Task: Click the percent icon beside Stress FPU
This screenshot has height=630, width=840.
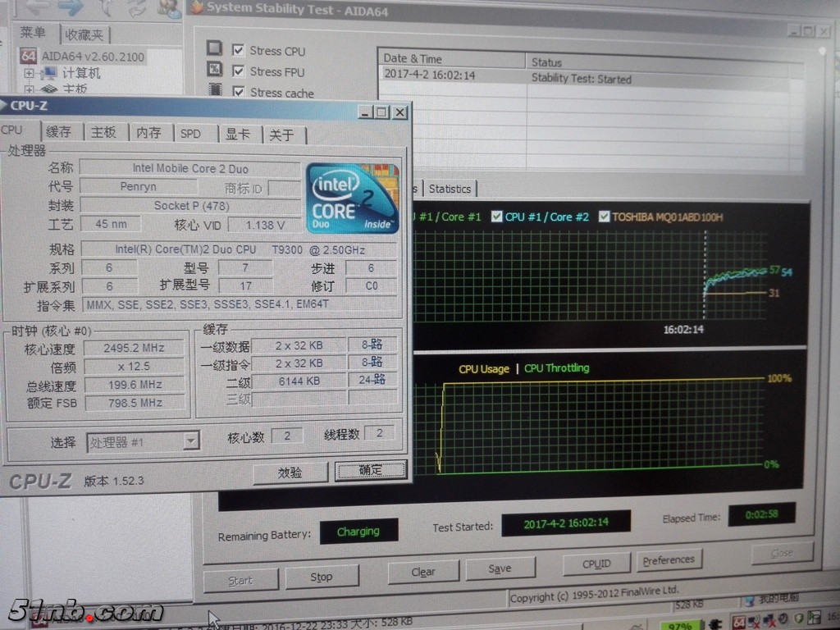Action: pos(215,70)
